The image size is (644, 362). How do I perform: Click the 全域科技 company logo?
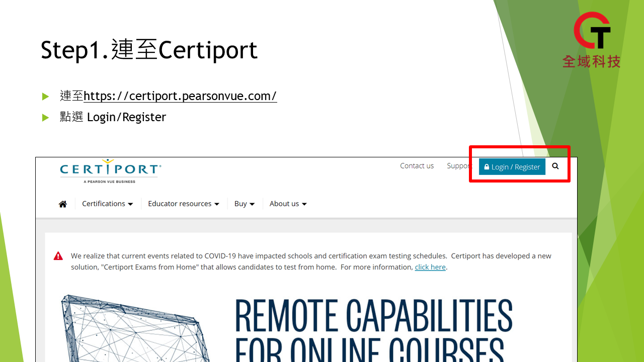592,40
